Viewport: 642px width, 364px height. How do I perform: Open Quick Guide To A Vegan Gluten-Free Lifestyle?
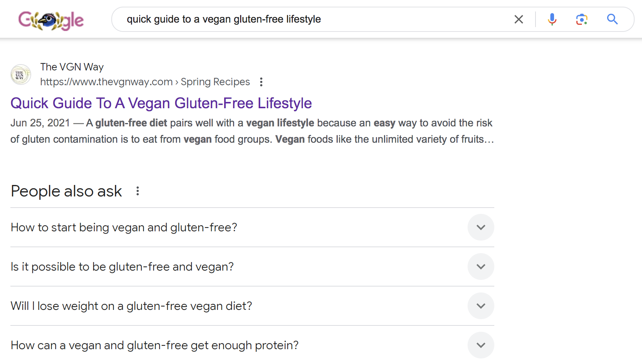[x=161, y=103]
